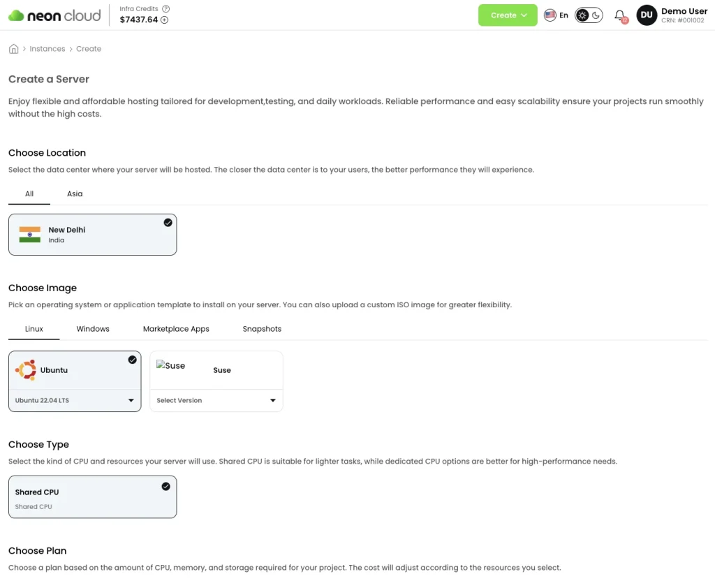Click the add credits plus icon
The height and width of the screenshot is (588, 715).
coord(165,20)
